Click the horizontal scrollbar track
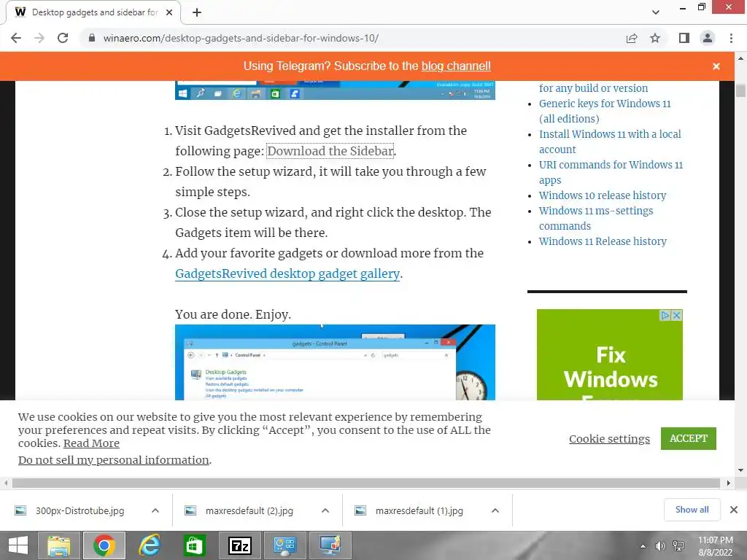747x560 pixels. pyautogui.click(x=366, y=483)
